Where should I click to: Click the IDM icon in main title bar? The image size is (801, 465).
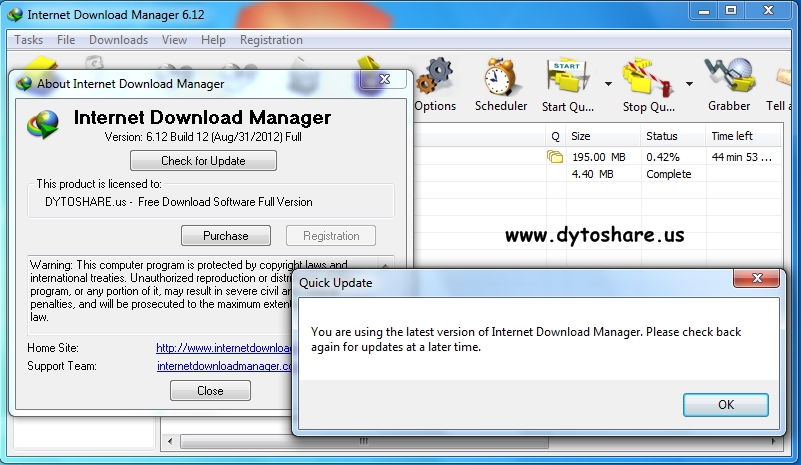(15, 14)
